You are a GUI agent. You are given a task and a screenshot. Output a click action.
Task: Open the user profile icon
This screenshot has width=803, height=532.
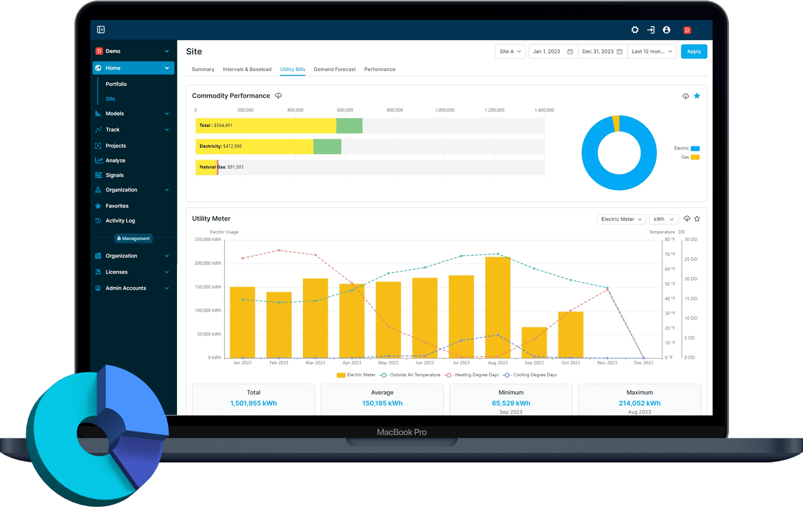[x=666, y=30]
